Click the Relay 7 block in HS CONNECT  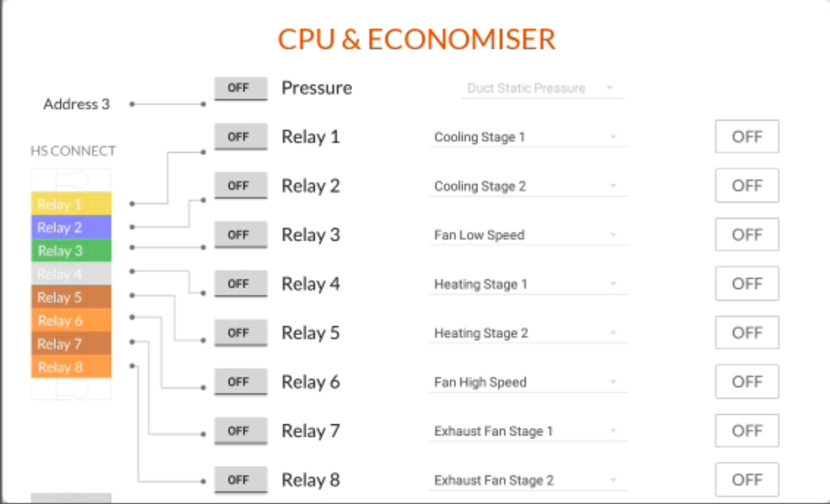[71, 343]
